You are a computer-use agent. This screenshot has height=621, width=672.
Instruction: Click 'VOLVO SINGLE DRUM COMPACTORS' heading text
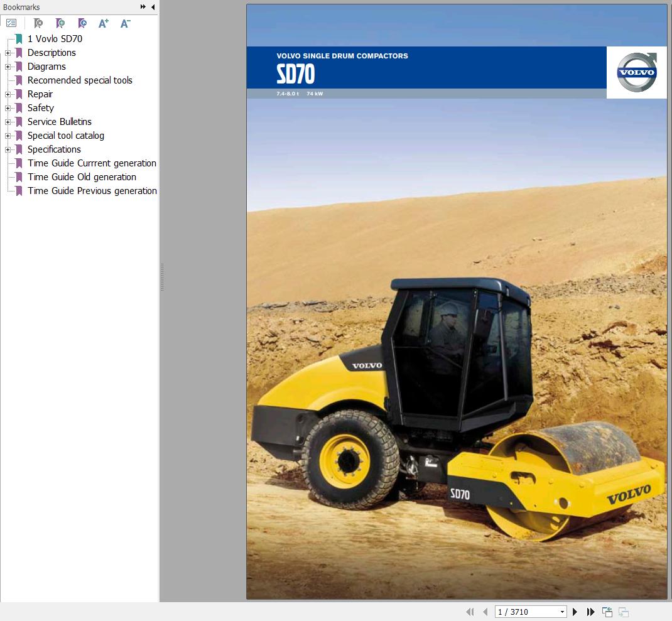coord(342,56)
